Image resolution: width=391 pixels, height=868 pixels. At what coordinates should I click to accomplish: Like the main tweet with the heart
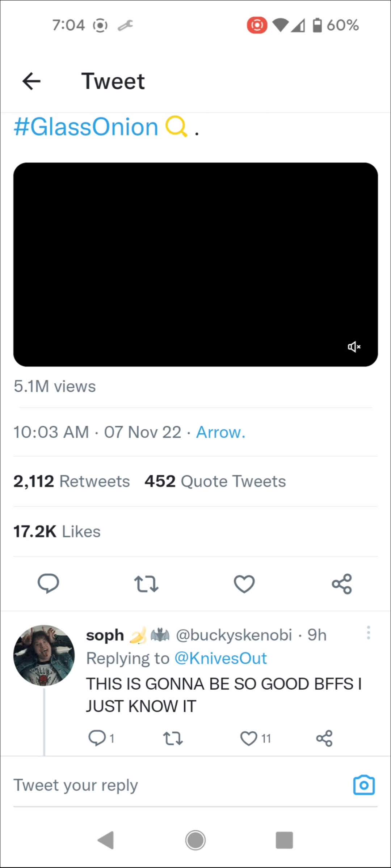coord(244,583)
